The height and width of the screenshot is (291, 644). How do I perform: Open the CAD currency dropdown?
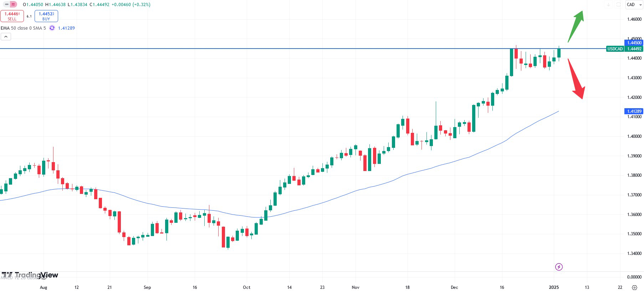click(x=634, y=5)
